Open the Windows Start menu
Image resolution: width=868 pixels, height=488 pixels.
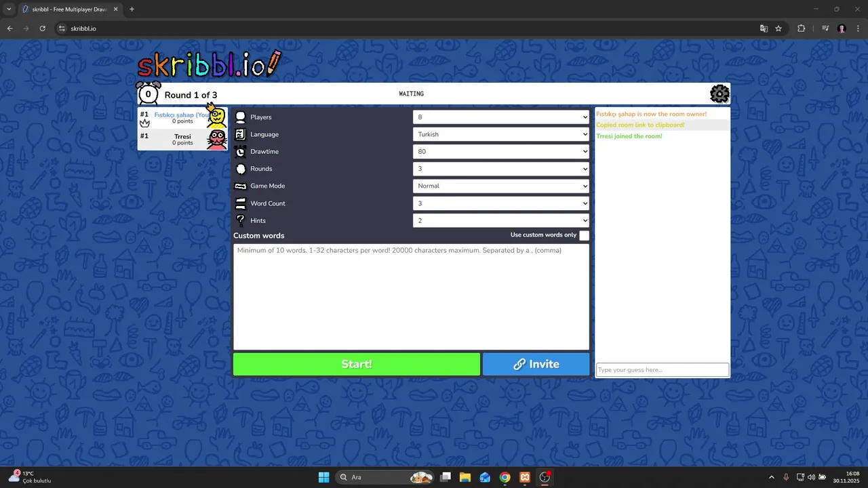coord(323,477)
